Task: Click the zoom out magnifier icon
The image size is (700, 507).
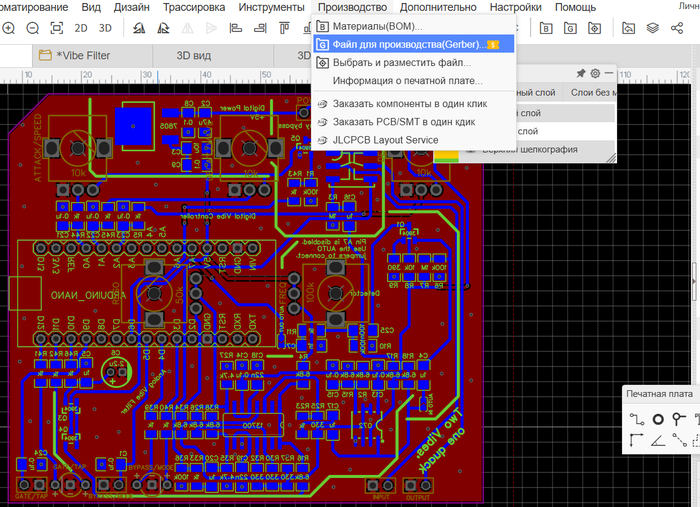Action: [x=33, y=28]
